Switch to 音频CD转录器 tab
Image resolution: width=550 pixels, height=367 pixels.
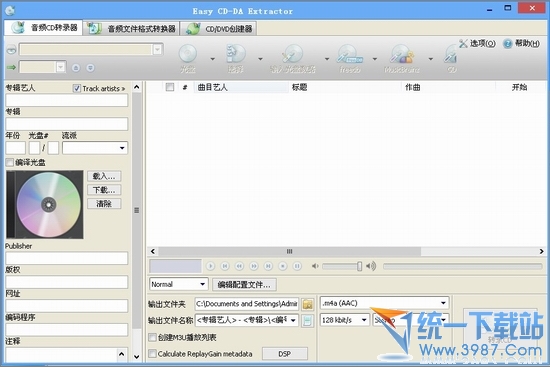44,28
